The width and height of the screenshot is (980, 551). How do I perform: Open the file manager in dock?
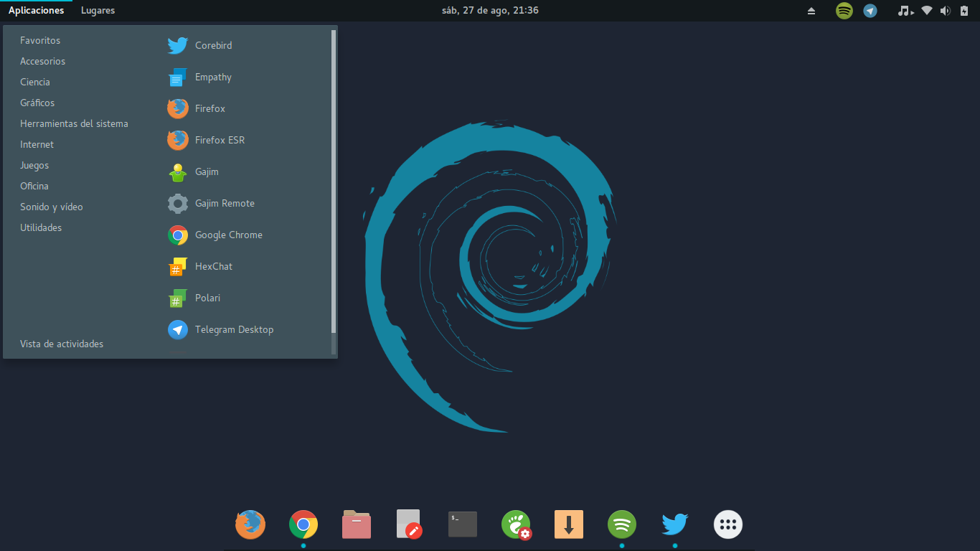pos(357,524)
